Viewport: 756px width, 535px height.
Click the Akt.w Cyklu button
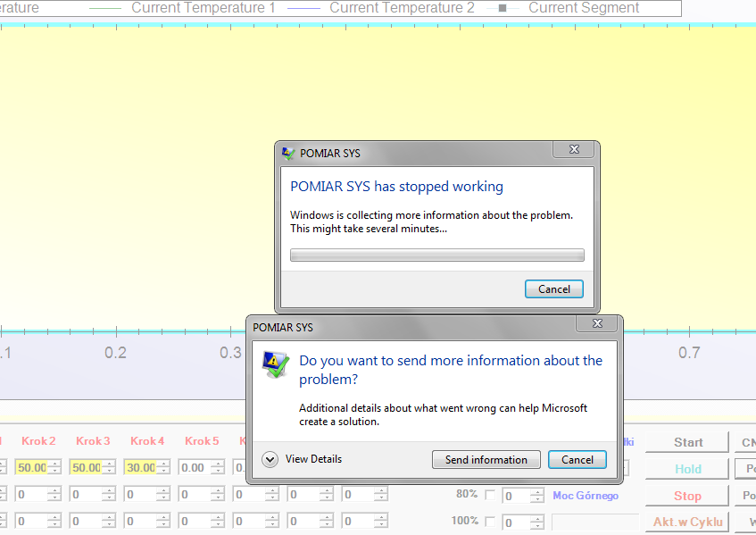pos(687,522)
